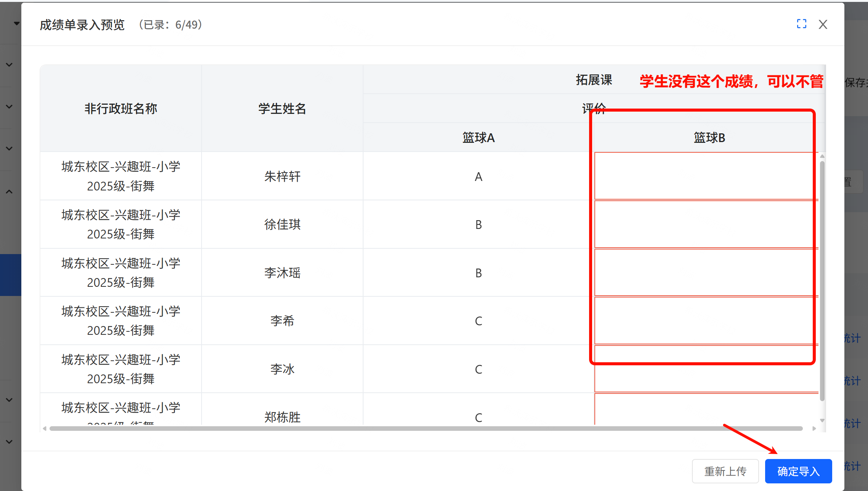Expand the bottom sidebar chevron

tap(10, 442)
